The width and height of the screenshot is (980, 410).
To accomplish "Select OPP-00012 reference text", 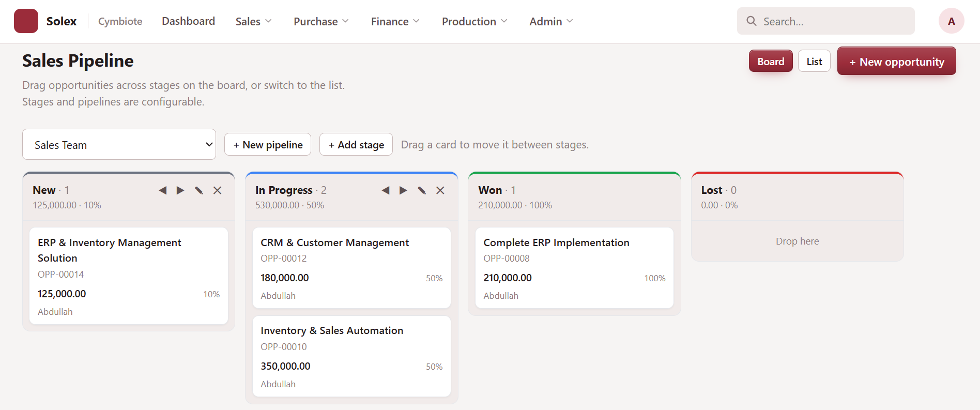I will click(284, 258).
